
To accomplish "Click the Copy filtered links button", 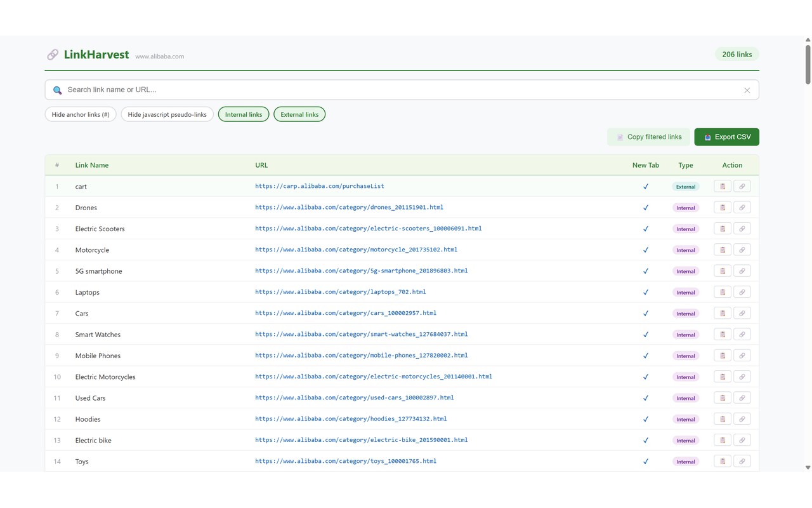I will [648, 137].
